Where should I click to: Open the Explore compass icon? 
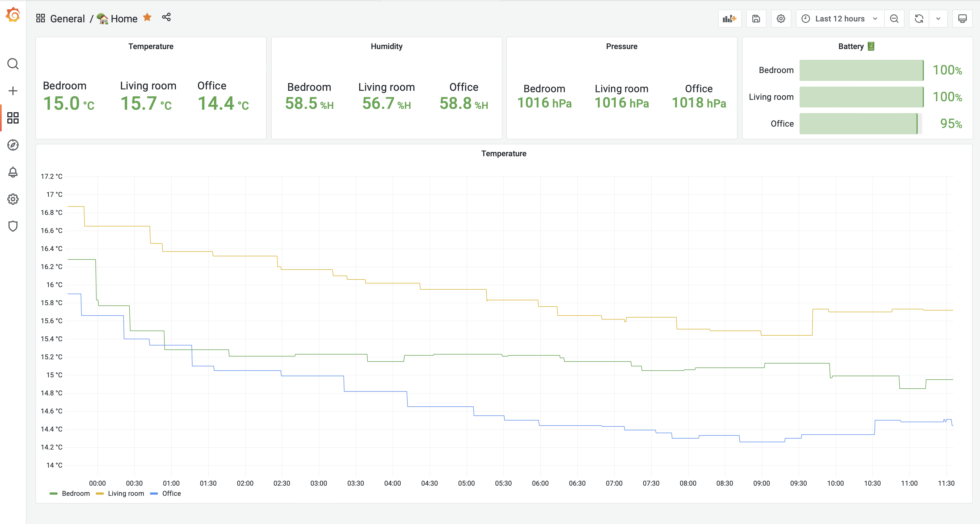[x=13, y=145]
